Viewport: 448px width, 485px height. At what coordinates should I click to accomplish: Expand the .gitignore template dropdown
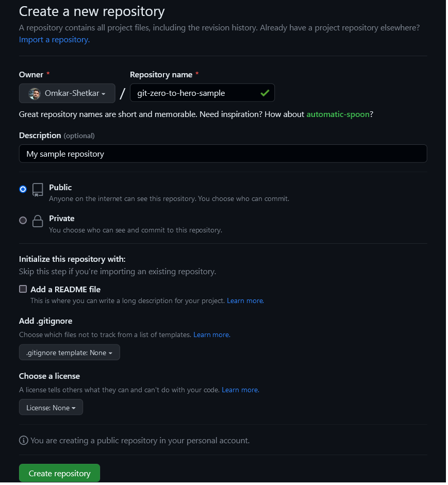click(x=70, y=353)
